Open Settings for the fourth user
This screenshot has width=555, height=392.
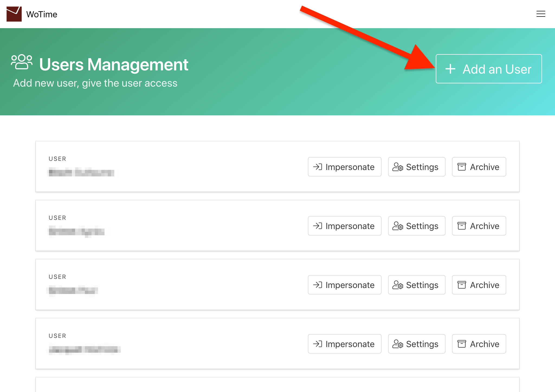click(x=417, y=344)
